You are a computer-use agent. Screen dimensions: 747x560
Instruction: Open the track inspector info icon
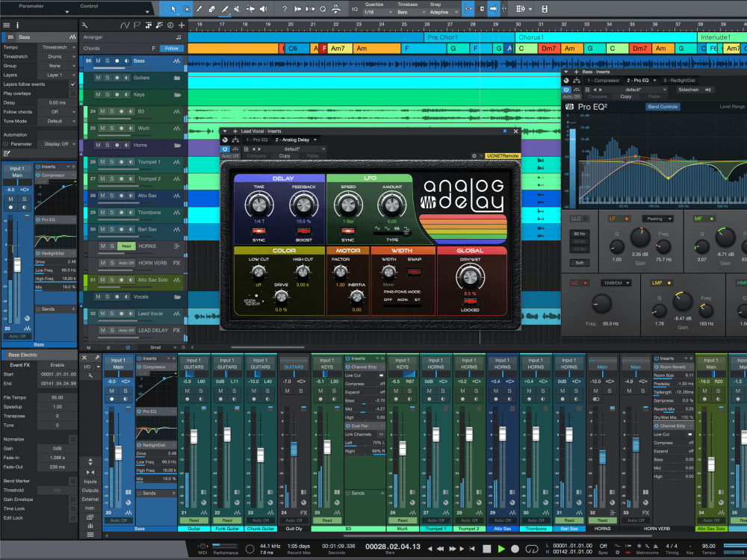18,25
